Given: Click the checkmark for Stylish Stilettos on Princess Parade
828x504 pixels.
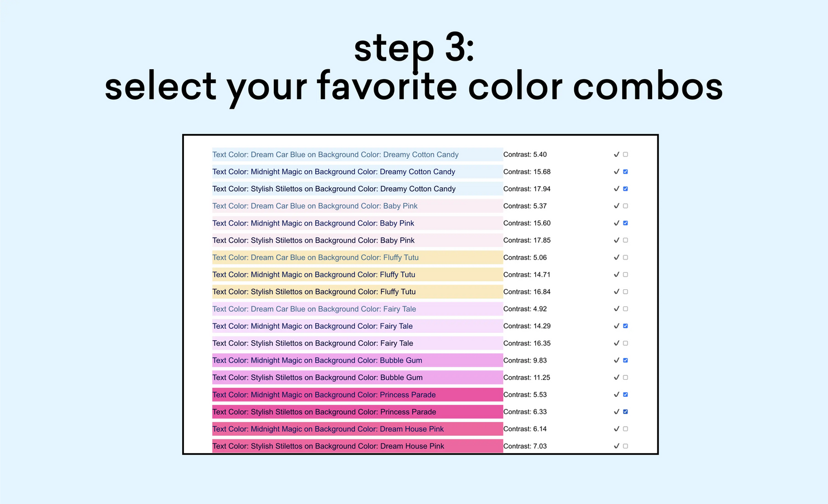Looking at the screenshot, I should (x=617, y=412).
